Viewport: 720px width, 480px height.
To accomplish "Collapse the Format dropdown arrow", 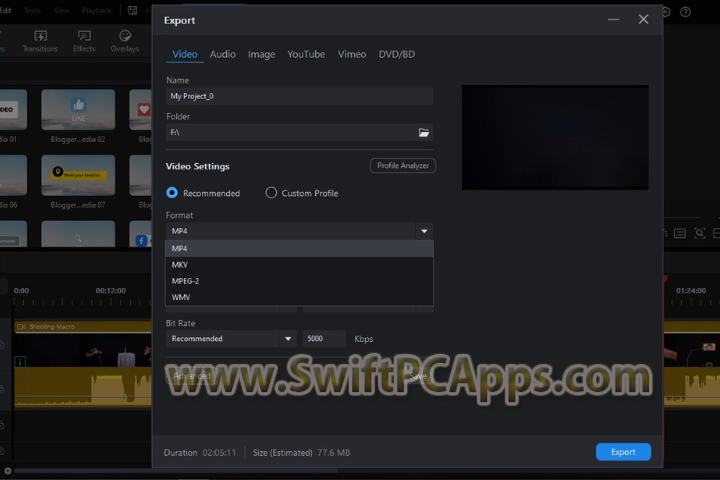I will coord(424,231).
